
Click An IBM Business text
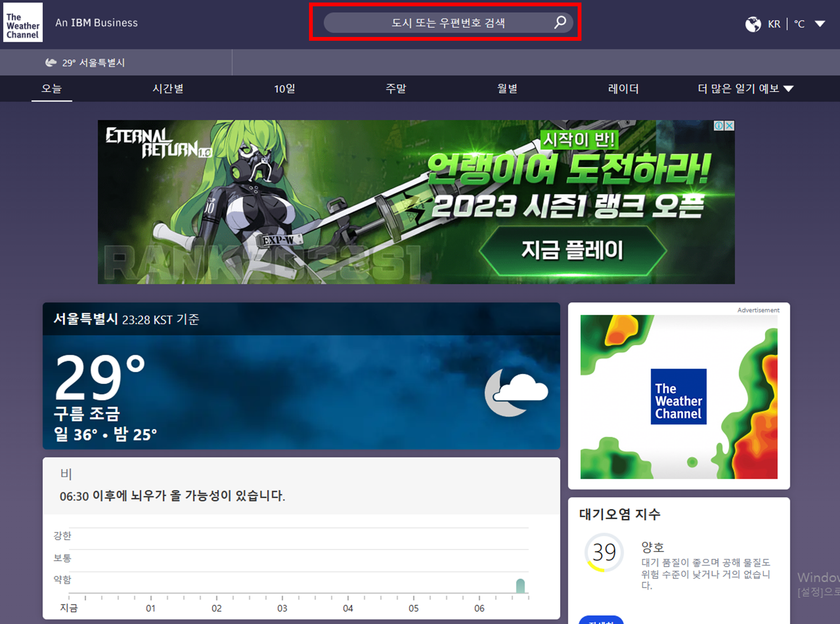(x=97, y=23)
